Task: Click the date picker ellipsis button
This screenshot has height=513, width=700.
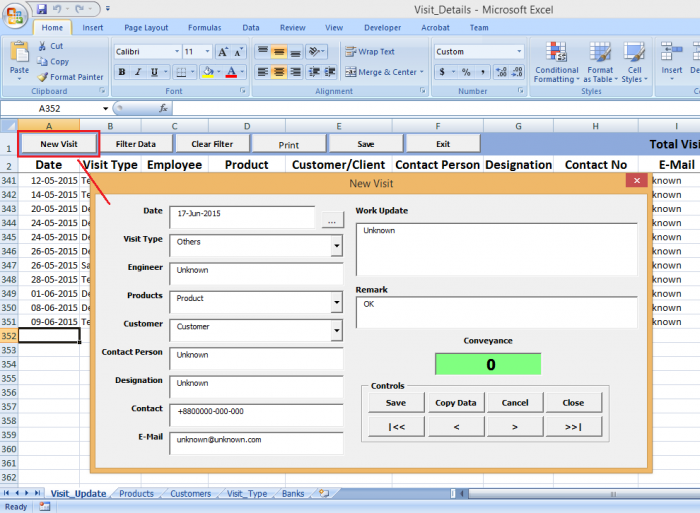Action: [x=331, y=218]
